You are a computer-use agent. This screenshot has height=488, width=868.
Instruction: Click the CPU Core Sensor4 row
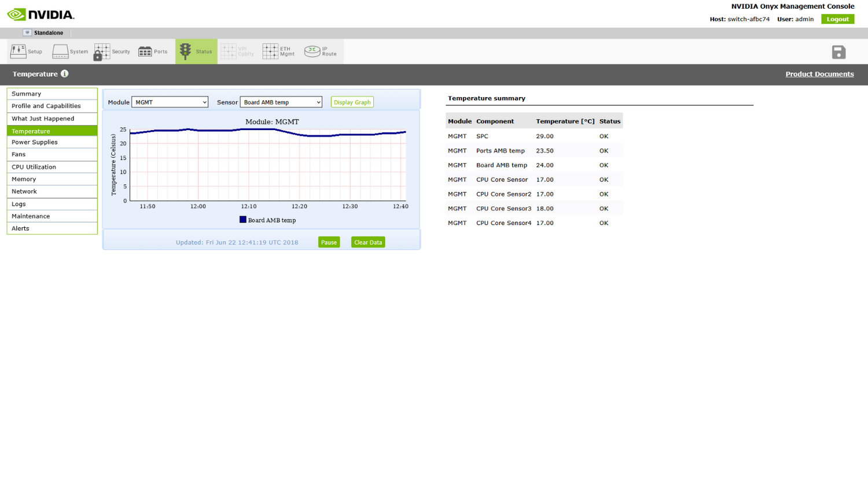pos(534,223)
